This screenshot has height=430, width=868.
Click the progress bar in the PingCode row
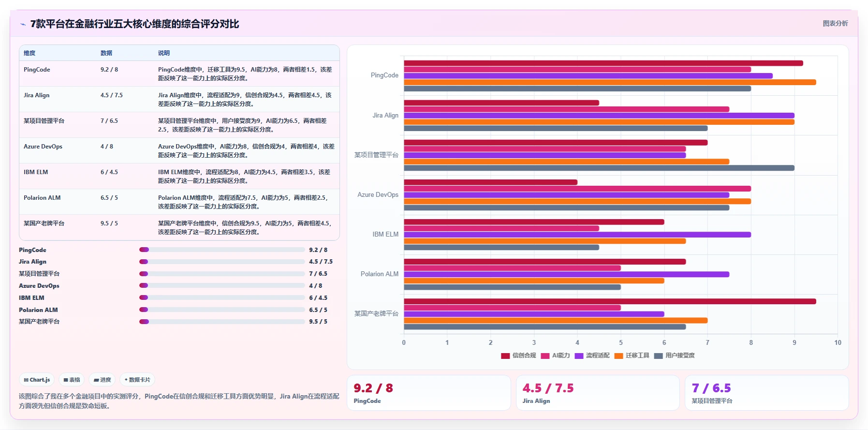(222, 250)
